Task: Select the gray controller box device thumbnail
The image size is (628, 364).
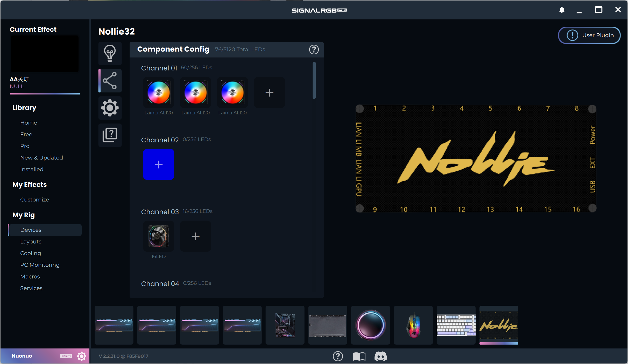Action: (328, 325)
